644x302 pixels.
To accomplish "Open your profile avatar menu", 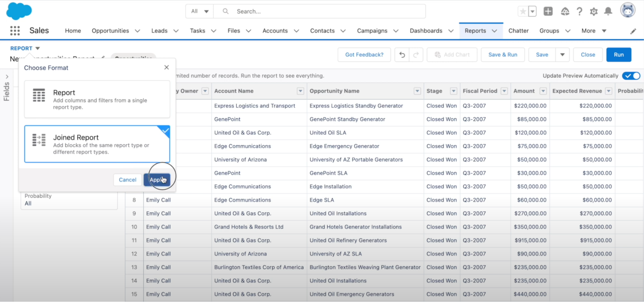I will coord(628,10).
